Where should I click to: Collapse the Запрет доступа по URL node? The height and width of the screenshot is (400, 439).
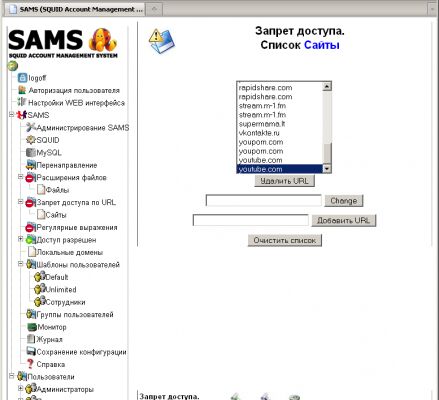[x=21, y=202]
